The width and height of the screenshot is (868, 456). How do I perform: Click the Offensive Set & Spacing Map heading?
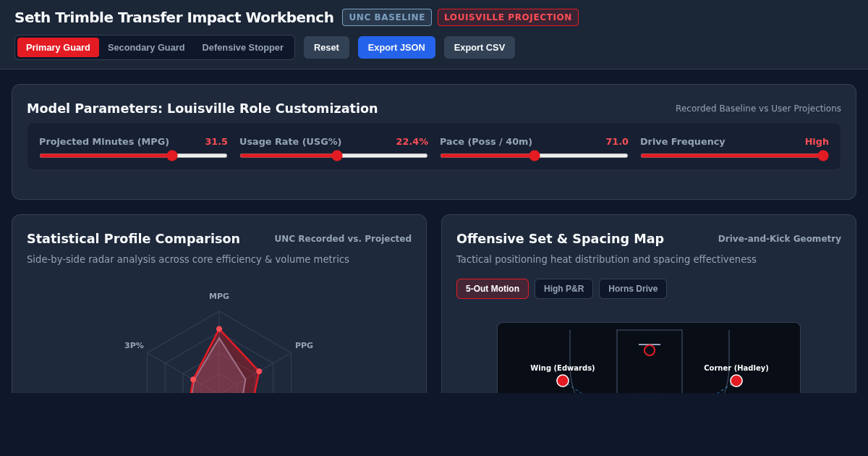click(560, 238)
